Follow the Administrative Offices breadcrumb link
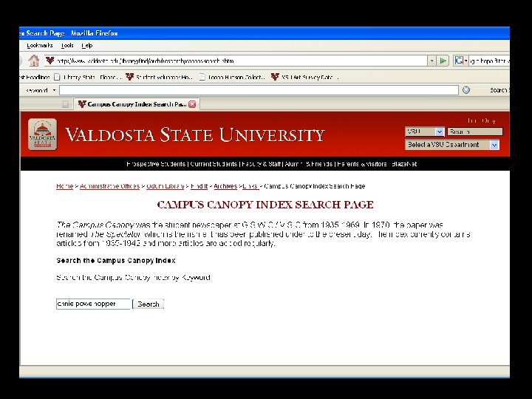The image size is (532, 399). [109, 186]
